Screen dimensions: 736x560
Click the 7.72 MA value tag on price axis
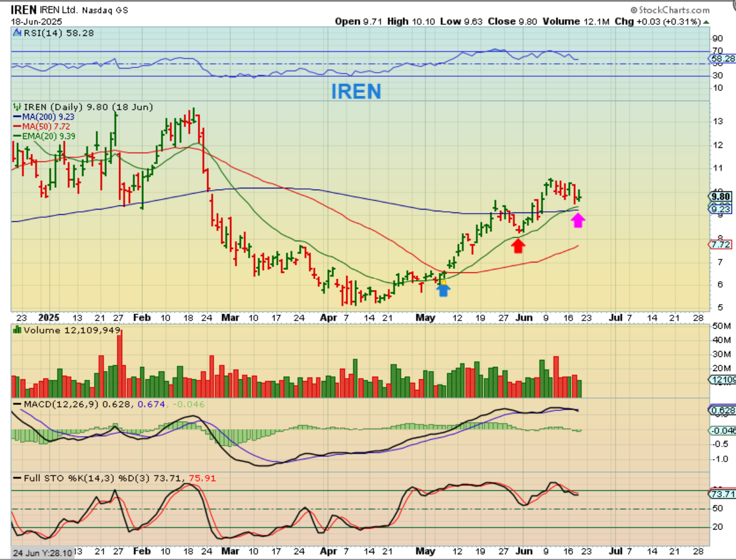point(721,245)
